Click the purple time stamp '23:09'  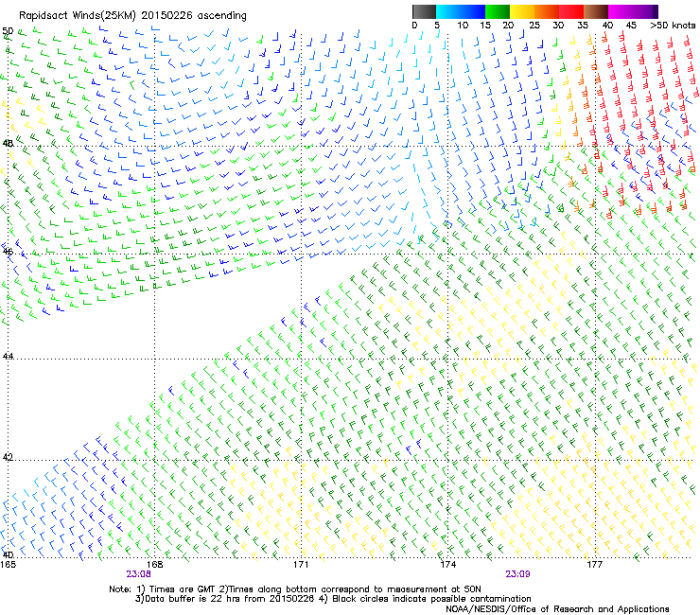click(x=517, y=574)
